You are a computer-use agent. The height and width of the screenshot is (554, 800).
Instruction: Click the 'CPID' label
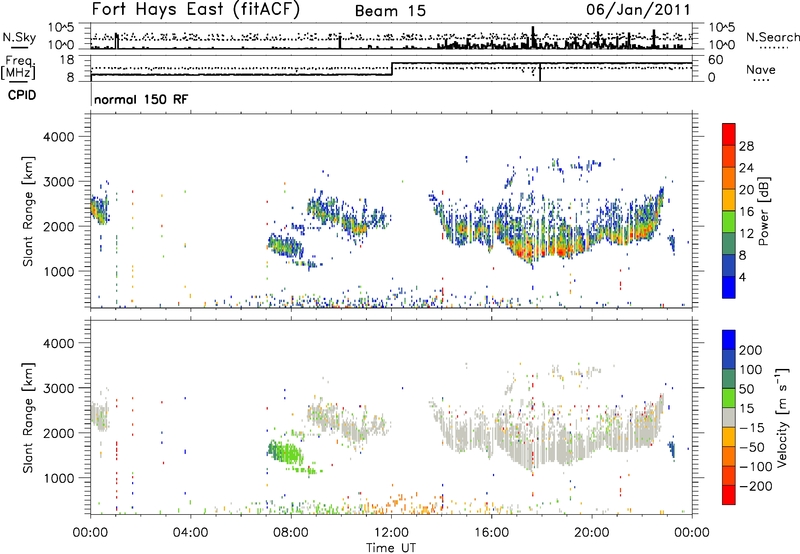pos(22,95)
